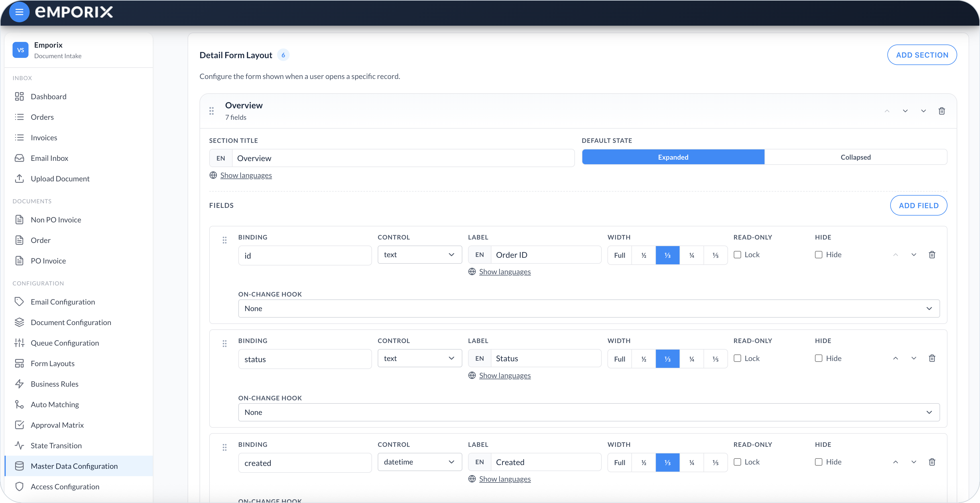
Task: Grab the status field drag handle
Action: [x=224, y=344]
